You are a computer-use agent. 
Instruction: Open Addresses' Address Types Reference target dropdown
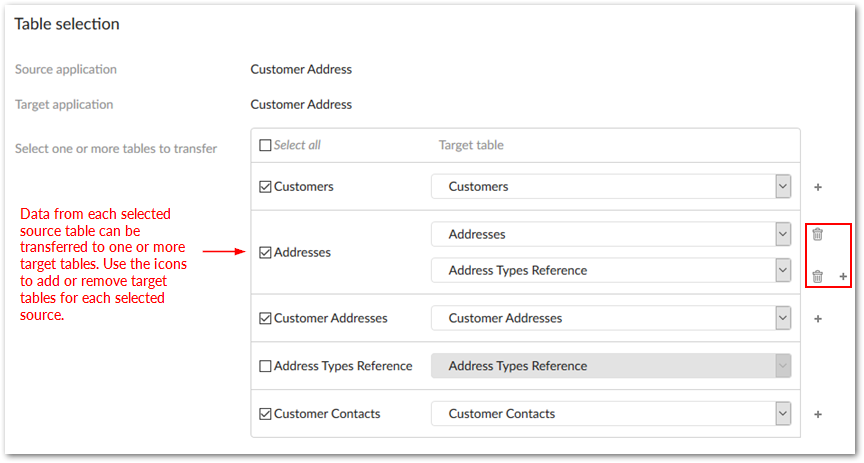coord(783,270)
